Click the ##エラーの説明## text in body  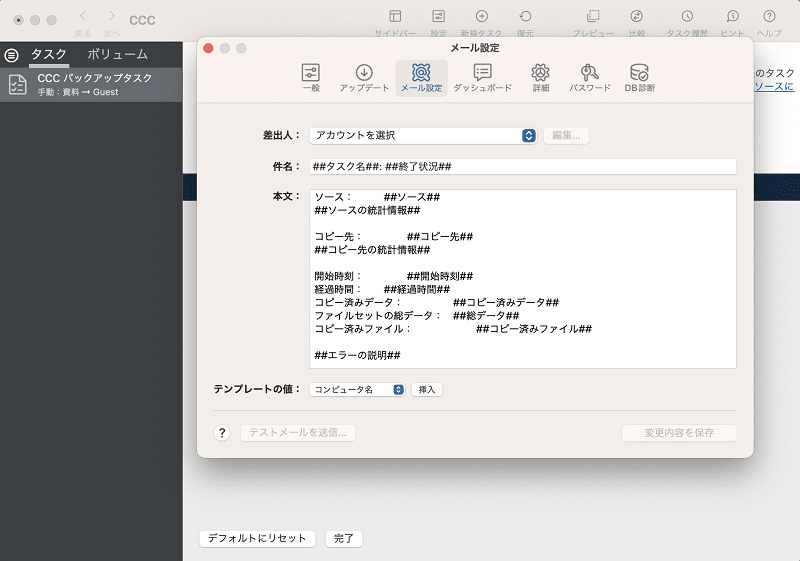[358, 355]
